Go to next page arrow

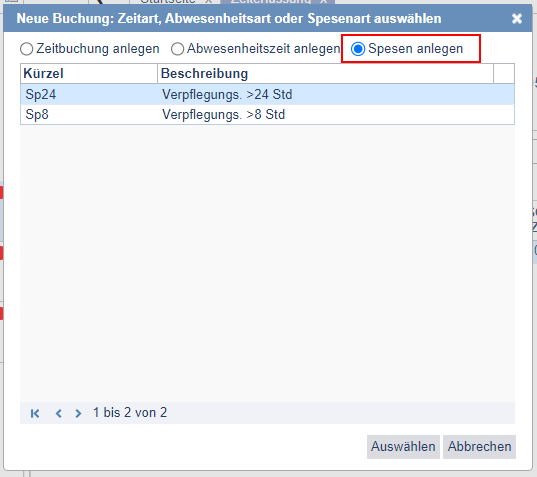[x=78, y=413]
